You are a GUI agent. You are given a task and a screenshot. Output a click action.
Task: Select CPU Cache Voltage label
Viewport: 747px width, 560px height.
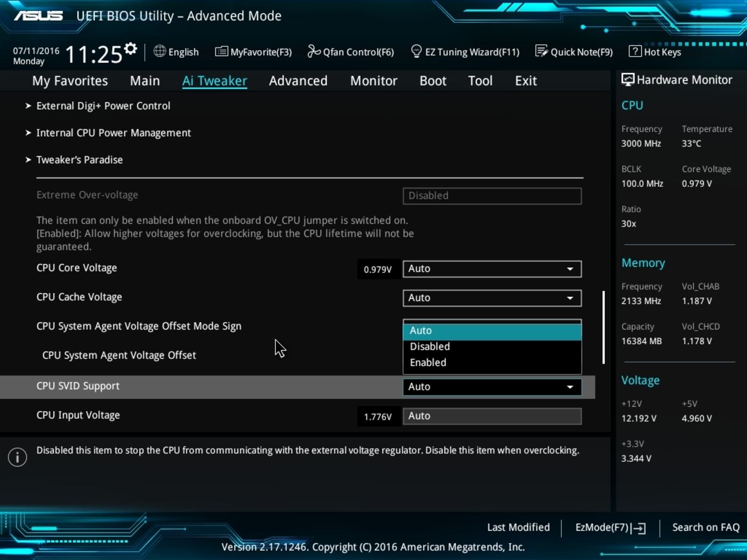(79, 297)
